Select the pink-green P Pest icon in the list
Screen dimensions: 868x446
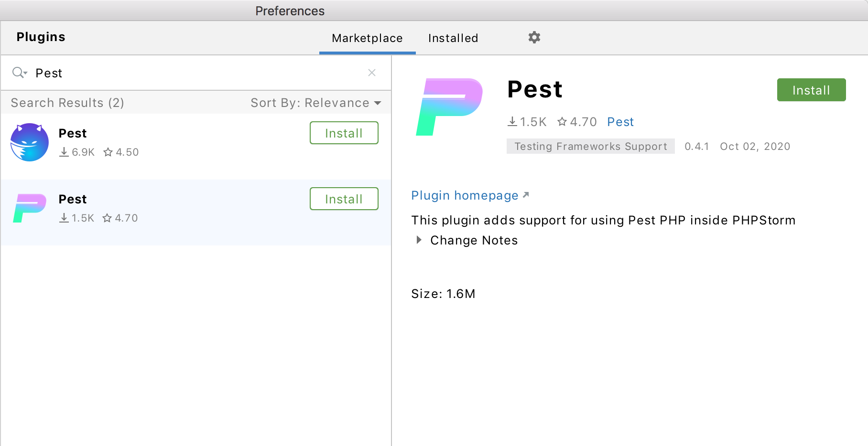coord(30,208)
